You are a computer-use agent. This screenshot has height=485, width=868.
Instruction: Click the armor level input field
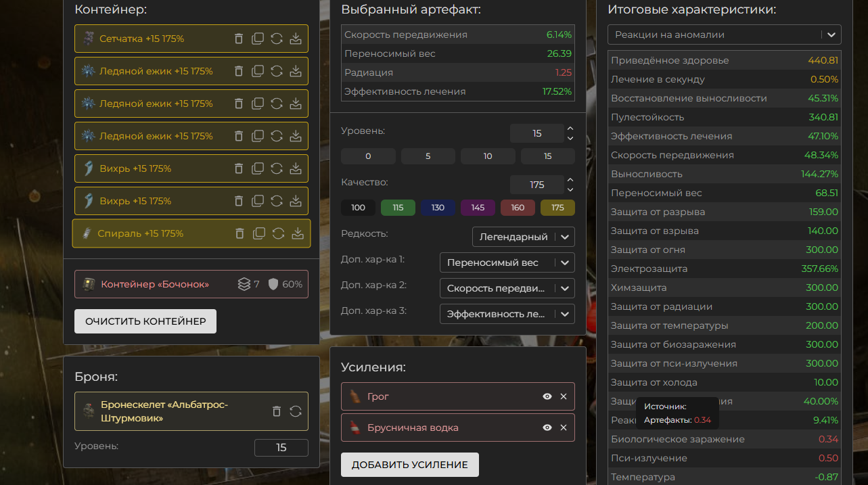[x=281, y=448]
